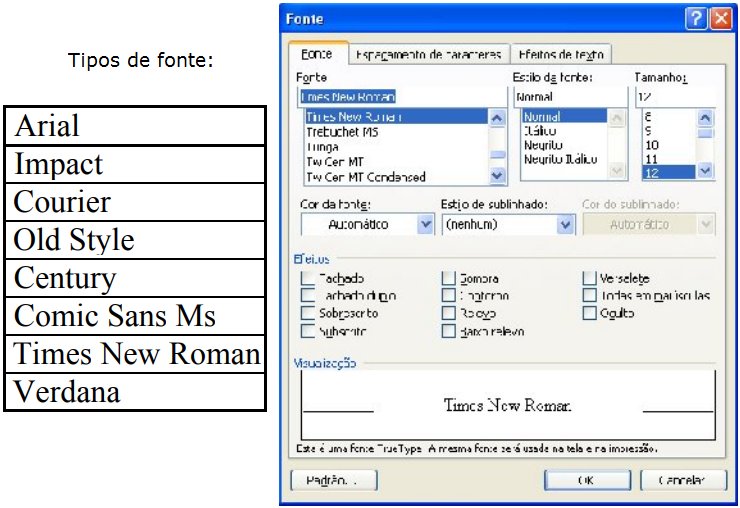Screen dimensions: 740x508
Task: Close the Fonte dialog window
Action: (720, 19)
